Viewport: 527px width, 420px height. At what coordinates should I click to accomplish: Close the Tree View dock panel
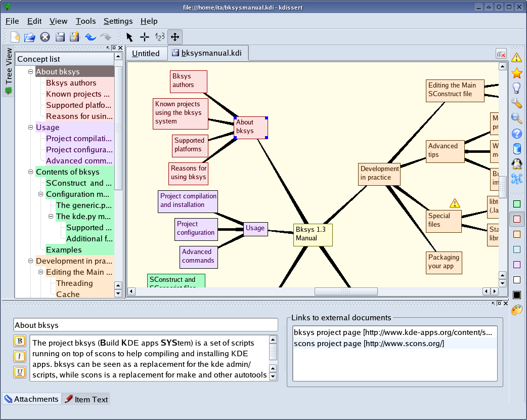(x=120, y=48)
